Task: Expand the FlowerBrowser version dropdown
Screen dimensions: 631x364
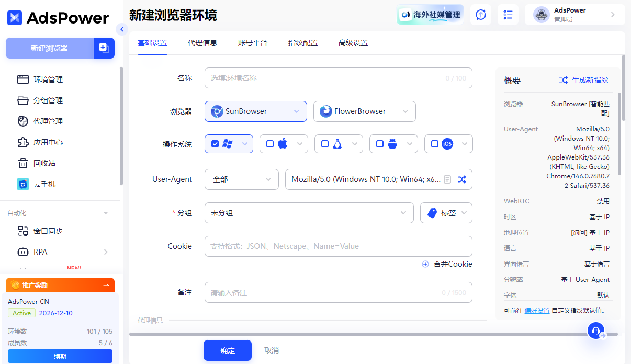Action: click(405, 111)
